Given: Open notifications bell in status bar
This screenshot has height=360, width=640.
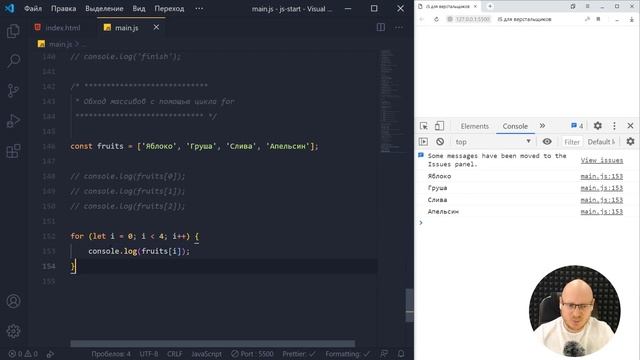Looking at the screenshot, I should (x=401, y=354).
